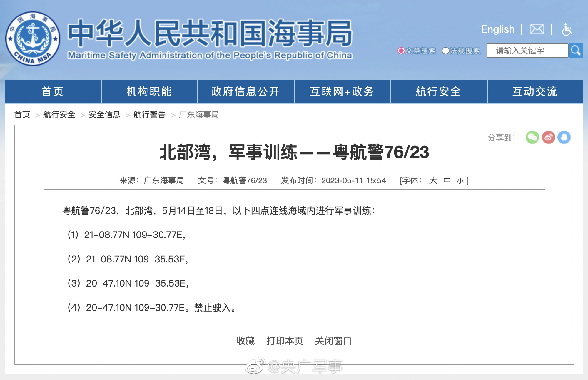The width and height of the screenshot is (588, 380).
Task: Click the 中华人民共和国海事局 site title
Action: [x=210, y=33]
